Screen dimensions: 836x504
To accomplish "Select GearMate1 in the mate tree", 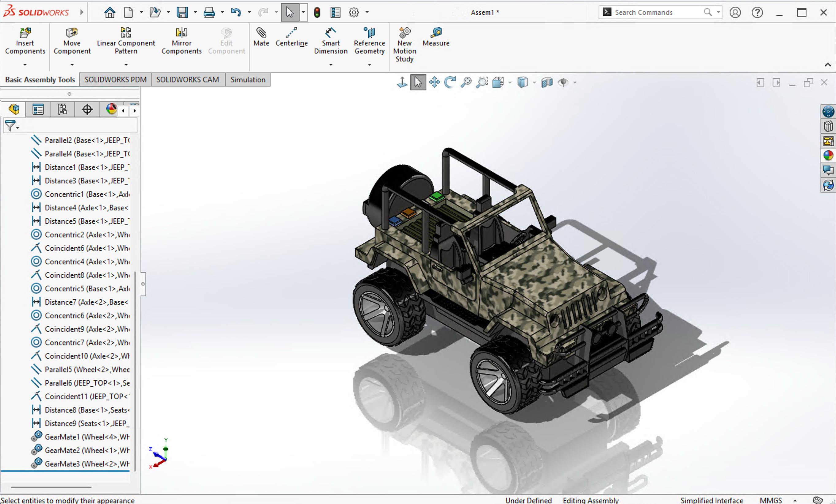I will click(80, 437).
